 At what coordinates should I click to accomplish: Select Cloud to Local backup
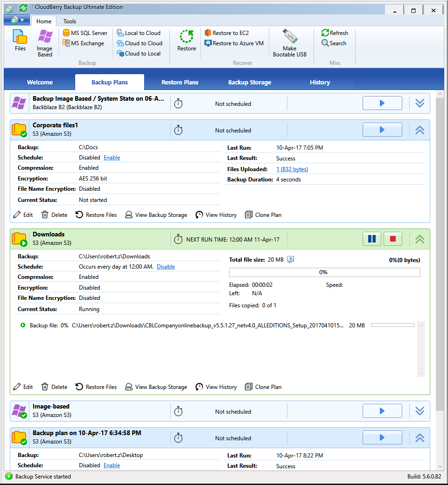coord(139,53)
